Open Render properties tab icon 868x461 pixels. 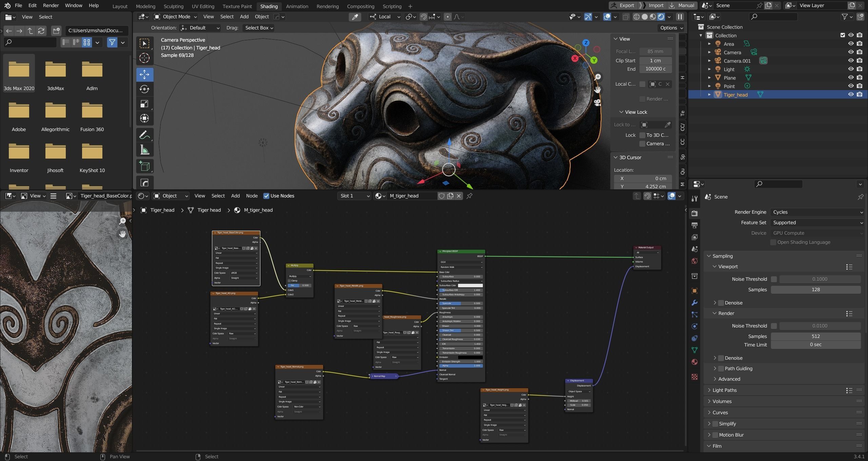(694, 213)
